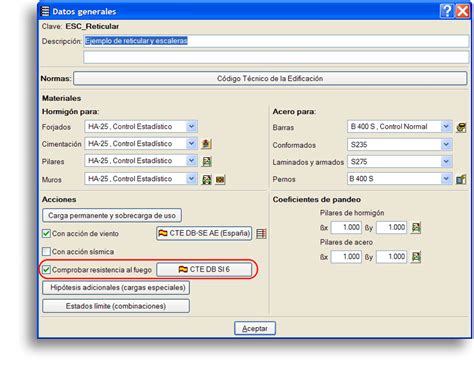Click the icon beside the Cimentación concrete dropdown
474x373 pixels.
click(x=207, y=144)
